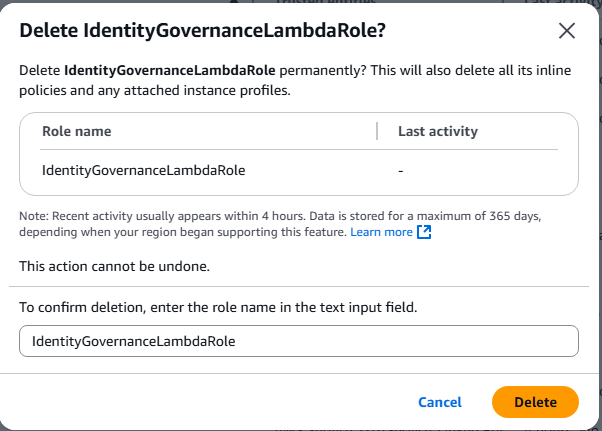This screenshot has width=602, height=431.
Task: Focus the role name confirmation input field
Action: click(299, 341)
